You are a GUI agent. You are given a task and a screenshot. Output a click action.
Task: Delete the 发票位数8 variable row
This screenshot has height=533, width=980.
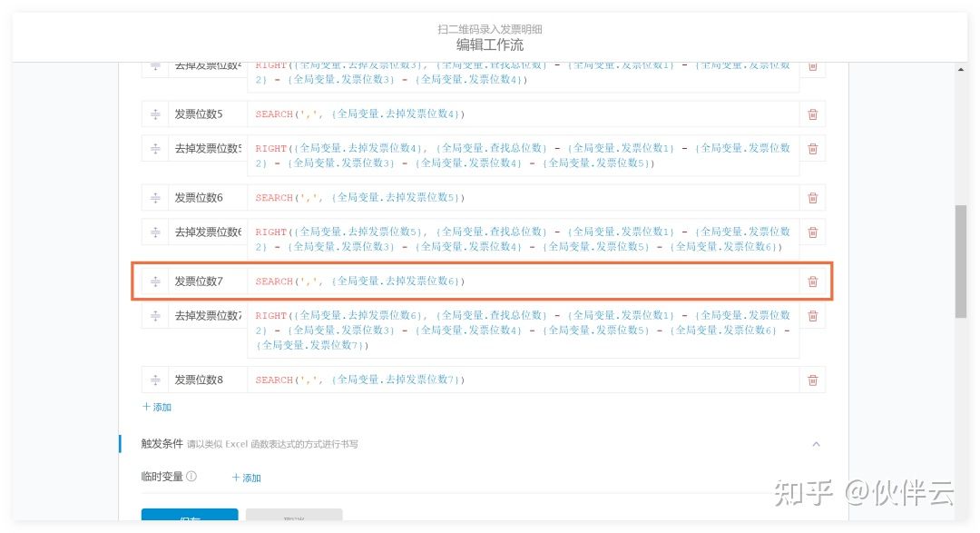(x=812, y=380)
